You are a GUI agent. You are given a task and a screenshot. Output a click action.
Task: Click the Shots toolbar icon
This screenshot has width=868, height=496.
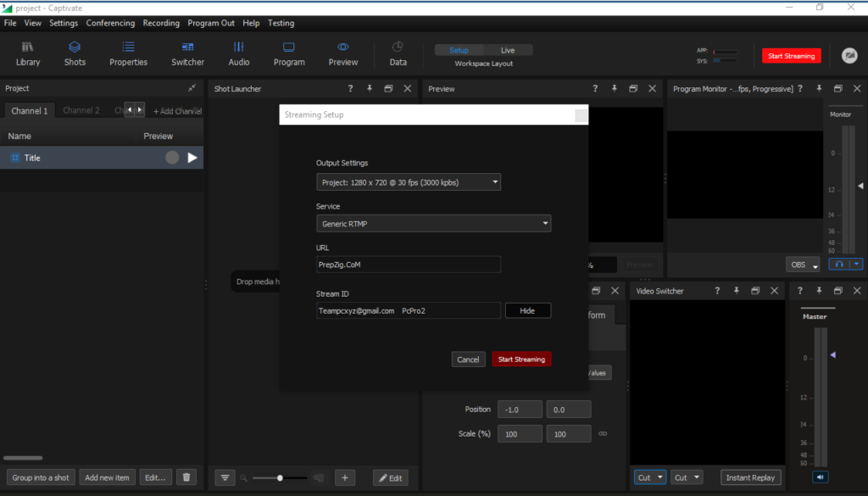(x=75, y=53)
